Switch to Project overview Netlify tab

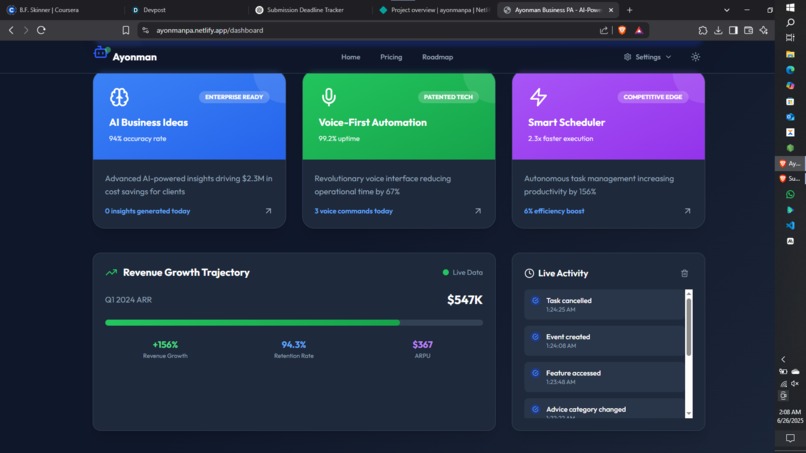point(434,10)
